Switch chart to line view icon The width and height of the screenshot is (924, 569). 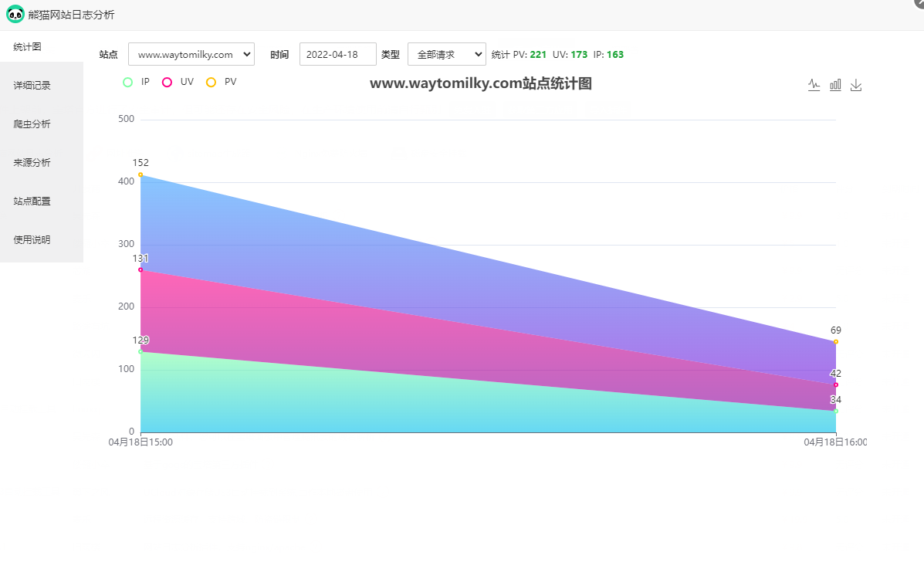(814, 85)
